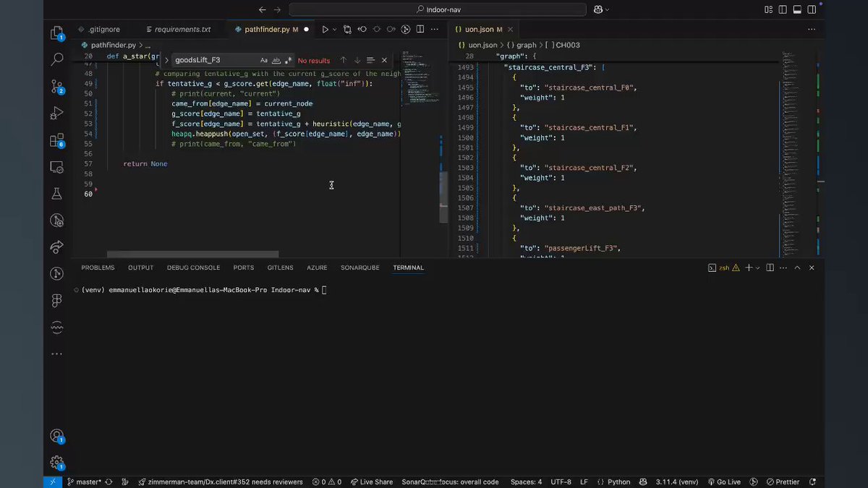
Task: Open the new terminal launch profile dropdown
Action: 757,267
